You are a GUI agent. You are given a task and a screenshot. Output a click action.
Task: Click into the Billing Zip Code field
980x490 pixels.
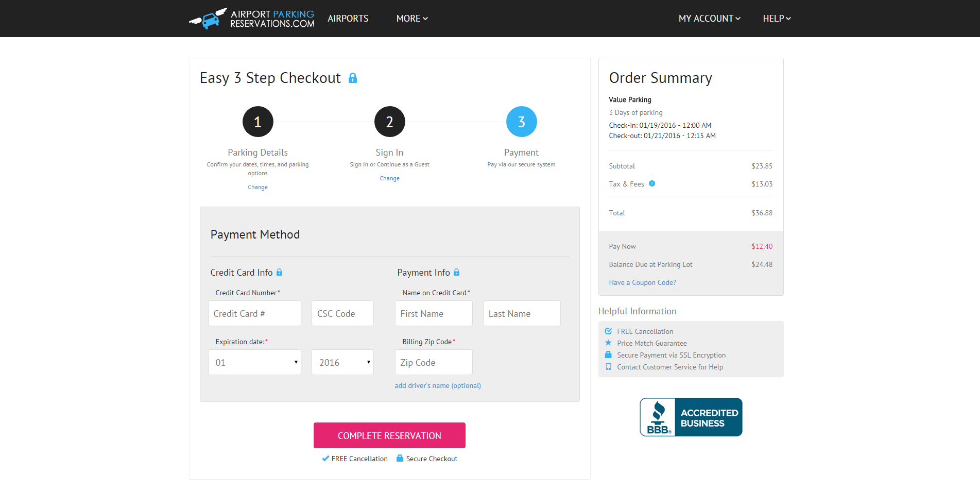click(x=434, y=362)
